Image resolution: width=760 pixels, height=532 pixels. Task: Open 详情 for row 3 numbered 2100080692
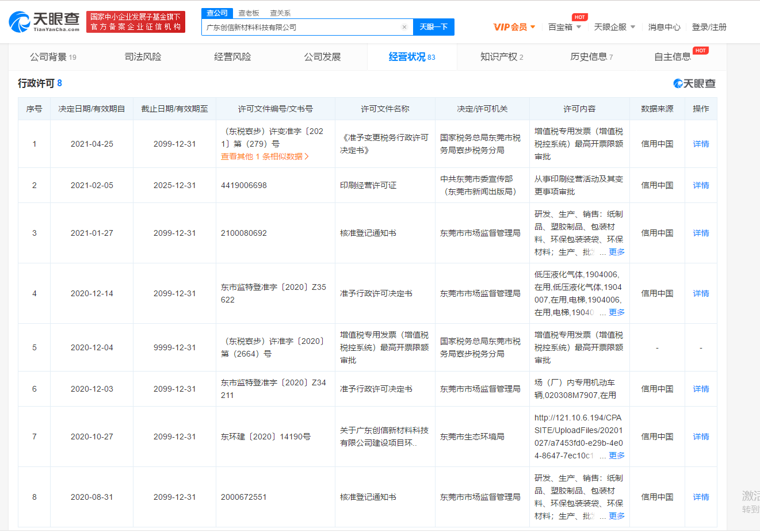(x=701, y=233)
